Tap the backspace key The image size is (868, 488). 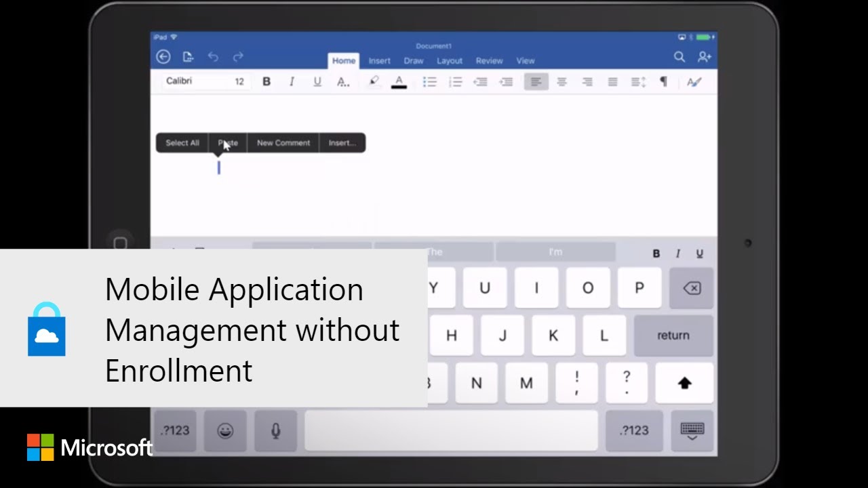pyautogui.click(x=691, y=288)
